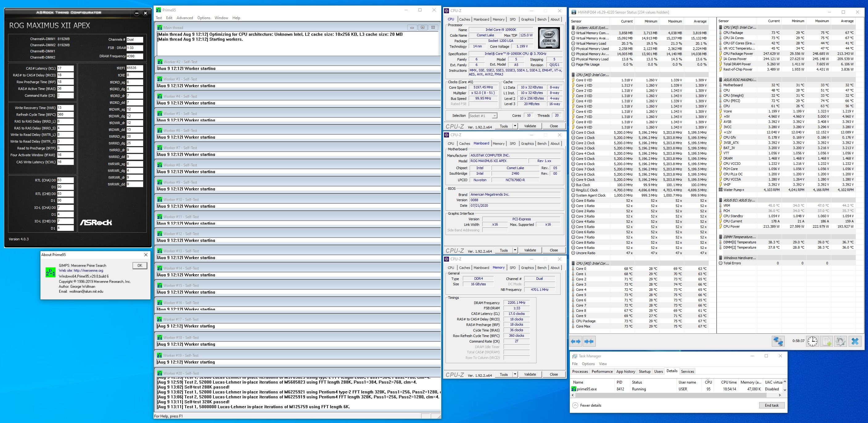868x423 pixels.
Task: Click Task Manager vertical scroll down arrow
Action: [x=785, y=390]
